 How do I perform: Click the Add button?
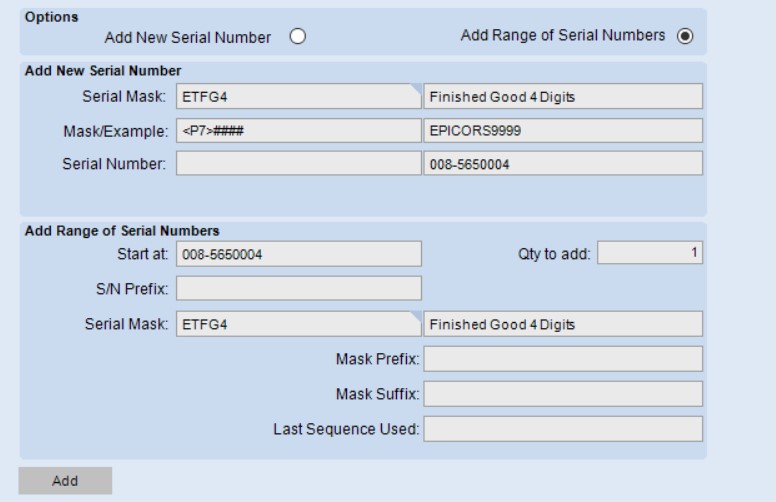click(65, 481)
